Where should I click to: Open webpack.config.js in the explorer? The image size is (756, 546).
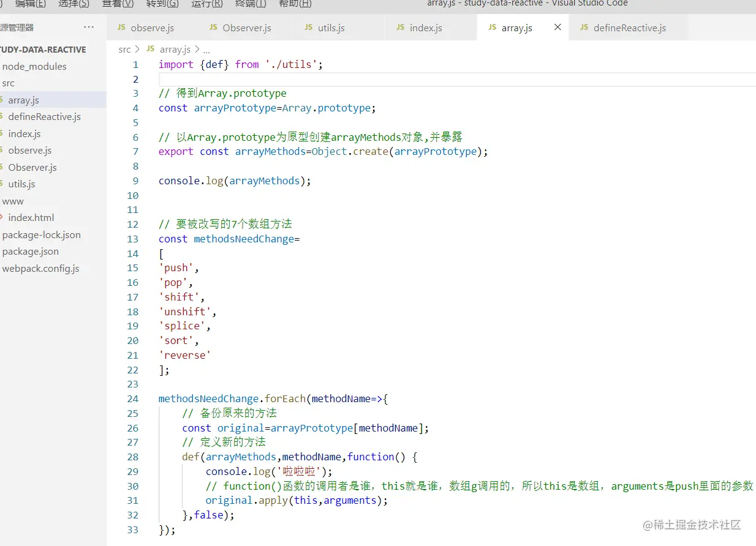click(x=40, y=268)
